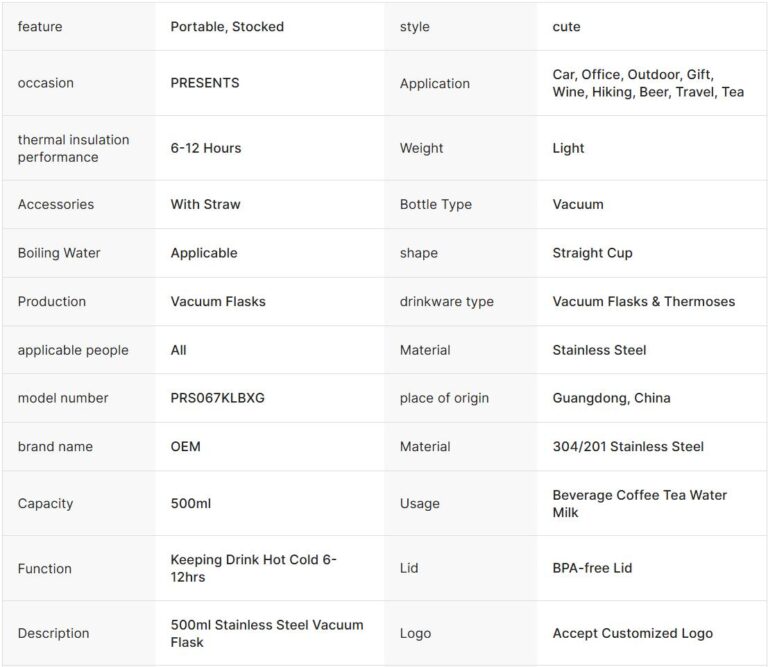Image resolution: width=768 pixels, height=667 pixels.
Task: Click the 'Straight Cup' shape value
Action: tap(592, 253)
